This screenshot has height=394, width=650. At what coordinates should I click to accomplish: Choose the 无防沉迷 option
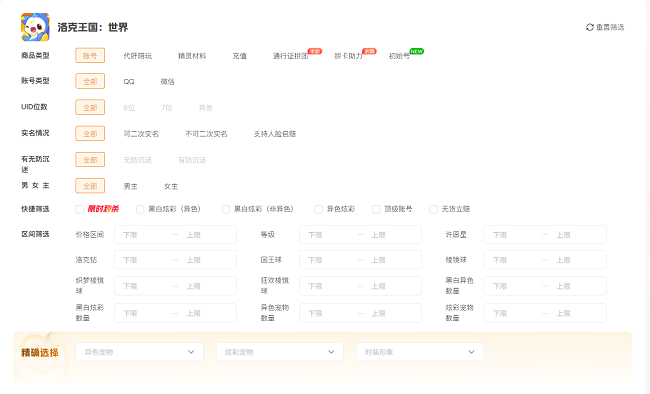[138, 160]
